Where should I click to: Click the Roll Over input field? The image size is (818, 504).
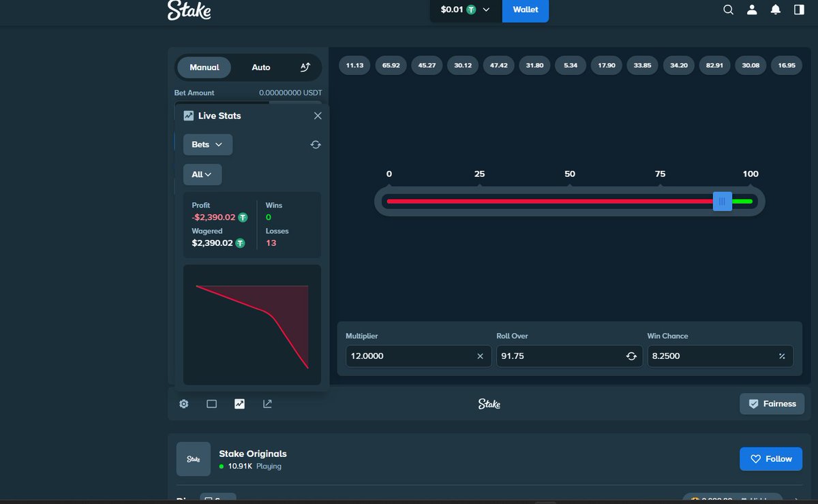(x=569, y=356)
